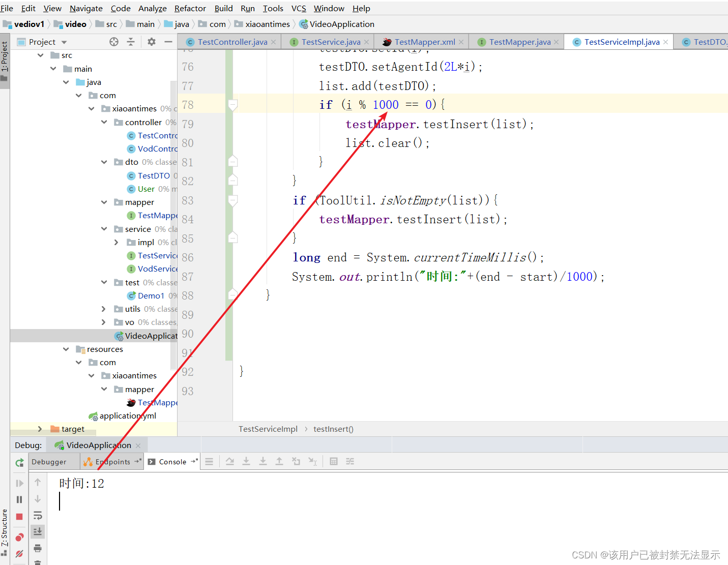728x565 pixels.
Task: Open the Refactor menu
Action: coord(190,8)
